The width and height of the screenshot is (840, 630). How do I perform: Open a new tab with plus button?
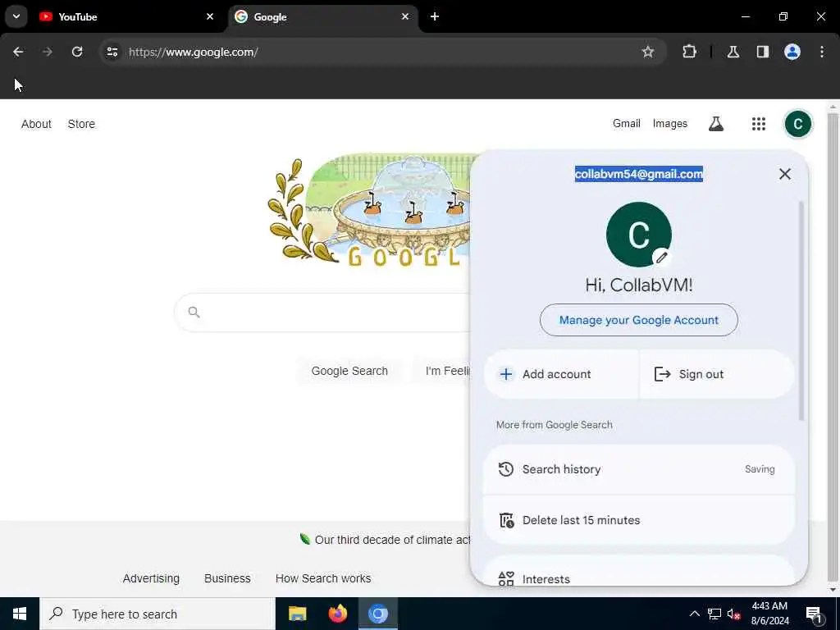point(435,16)
